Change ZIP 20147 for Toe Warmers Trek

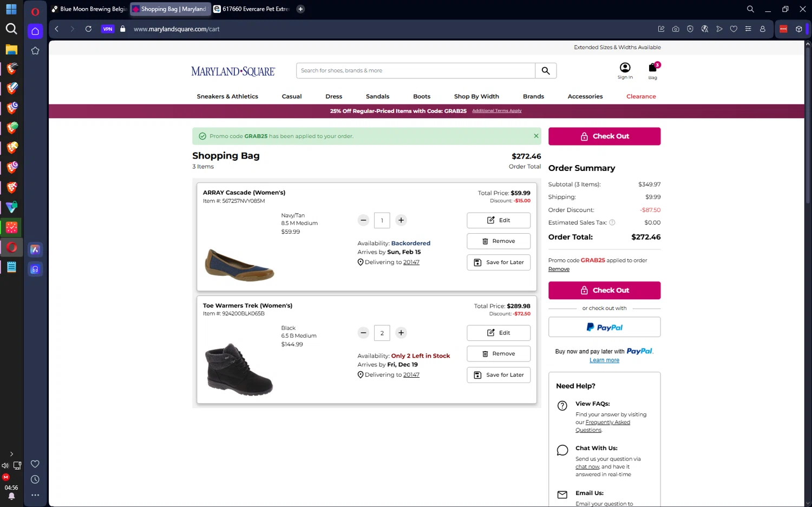411,375
